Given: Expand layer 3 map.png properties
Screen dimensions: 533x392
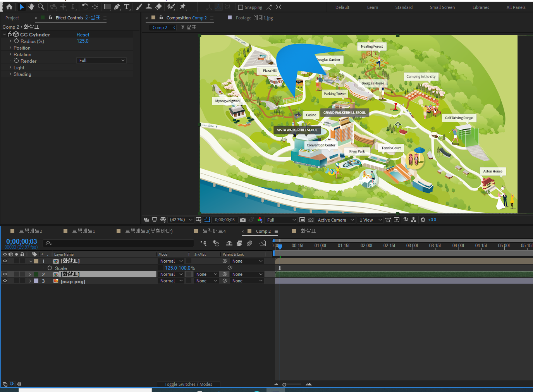Looking at the screenshot, I should (x=30, y=281).
